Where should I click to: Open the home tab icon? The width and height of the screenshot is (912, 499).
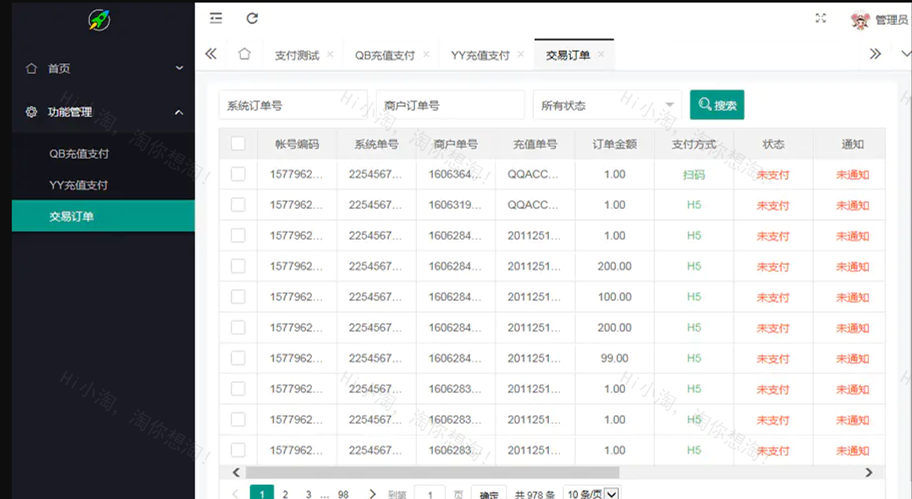(x=244, y=55)
